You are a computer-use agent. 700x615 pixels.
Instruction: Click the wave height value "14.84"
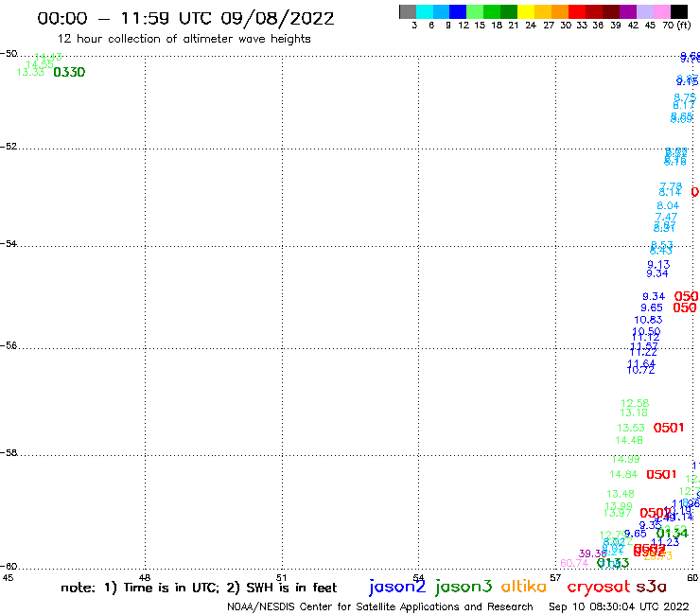623,474
